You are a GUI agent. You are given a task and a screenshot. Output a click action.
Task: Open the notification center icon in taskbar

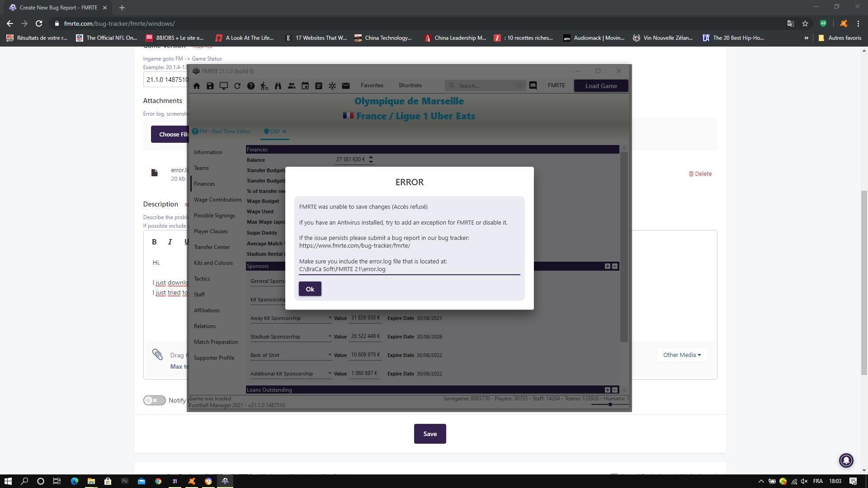[x=853, y=481]
